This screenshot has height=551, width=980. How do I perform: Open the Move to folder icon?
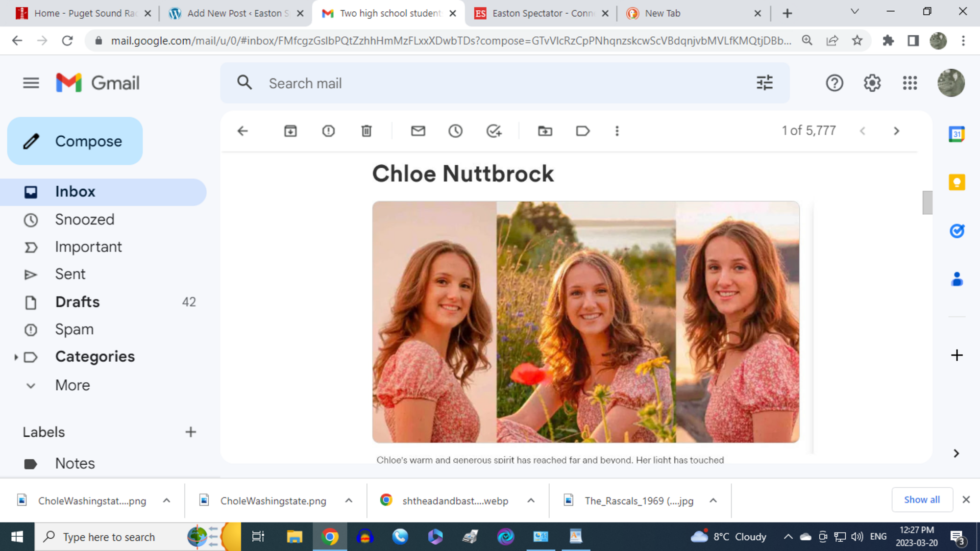click(x=545, y=131)
